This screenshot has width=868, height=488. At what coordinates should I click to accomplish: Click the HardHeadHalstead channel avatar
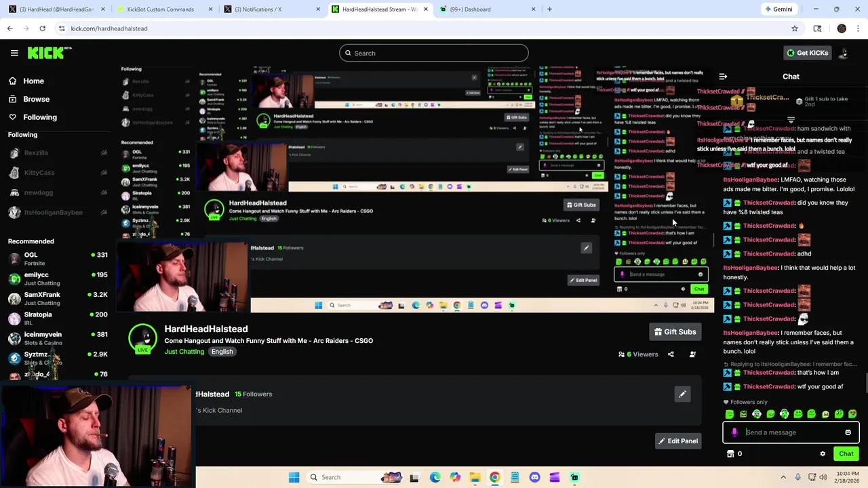point(142,338)
